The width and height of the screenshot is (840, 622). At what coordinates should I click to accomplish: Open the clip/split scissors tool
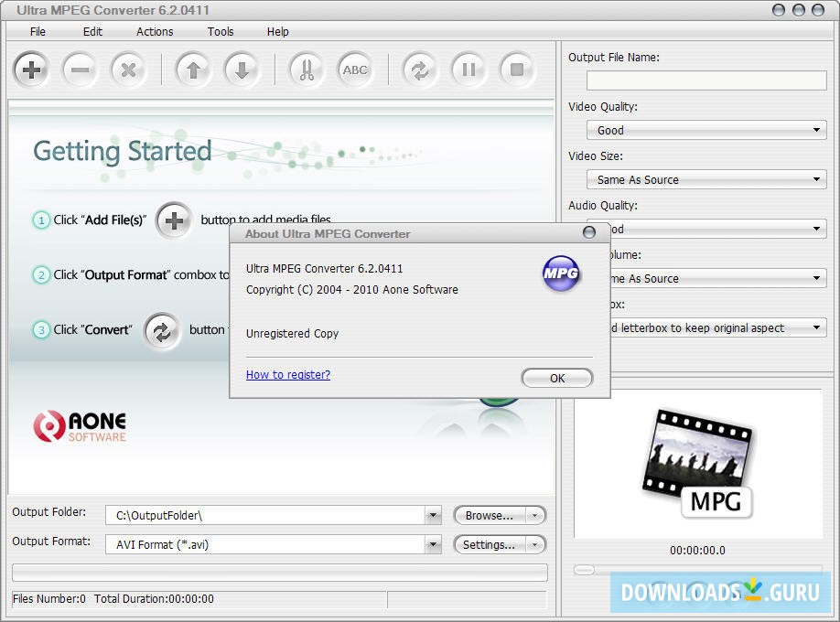point(306,70)
